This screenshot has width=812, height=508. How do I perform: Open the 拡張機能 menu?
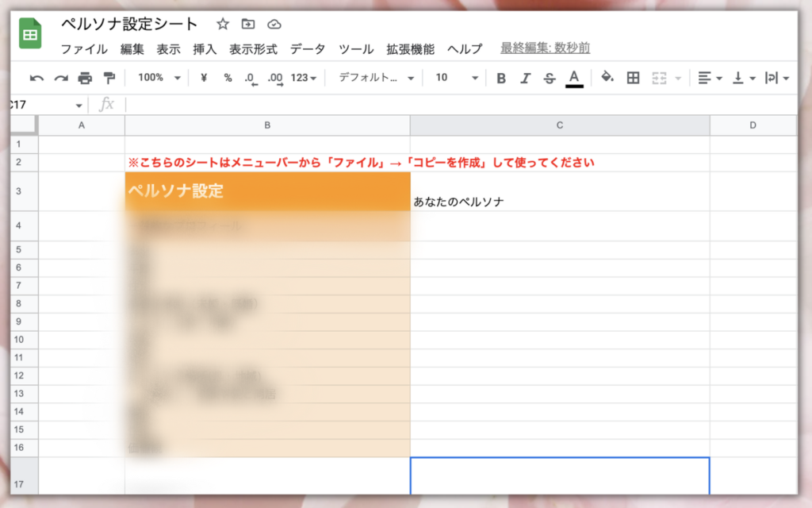410,49
